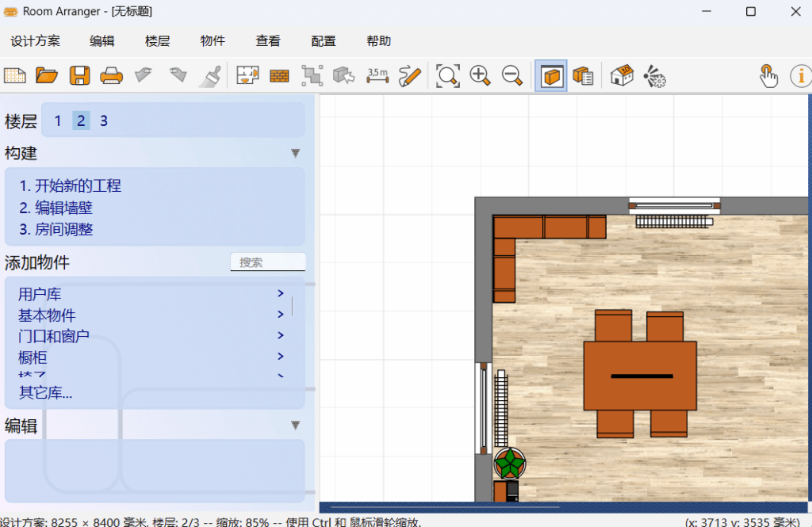
Task: Click inside the 搜索 search field
Action: (267, 262)
